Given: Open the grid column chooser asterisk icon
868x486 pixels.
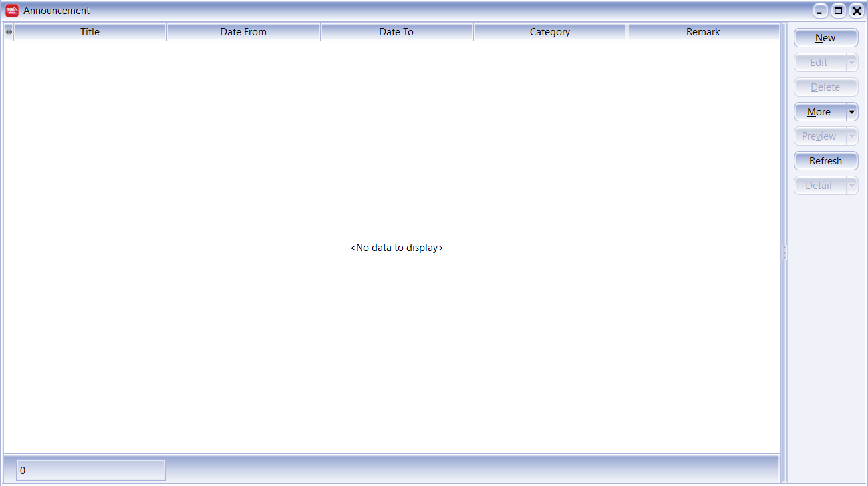Looking at the screenshot, I should coord(9,32).
